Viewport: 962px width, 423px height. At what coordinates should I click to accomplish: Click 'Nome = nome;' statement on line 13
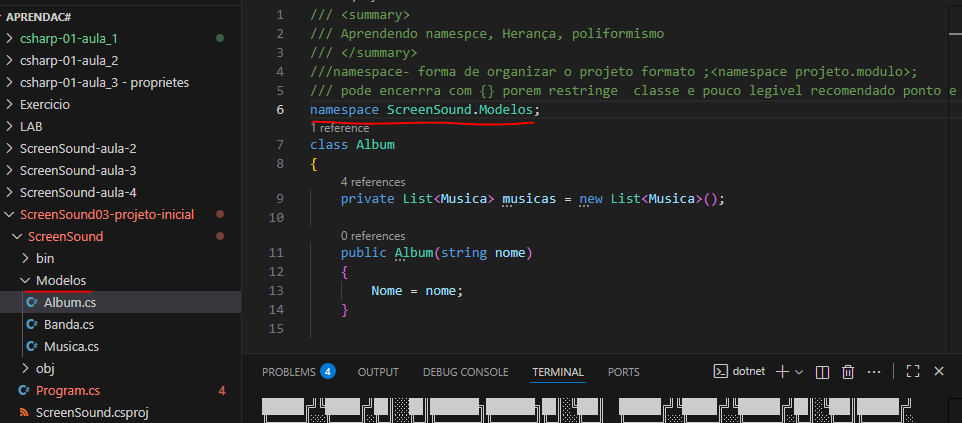pos(417,290)
